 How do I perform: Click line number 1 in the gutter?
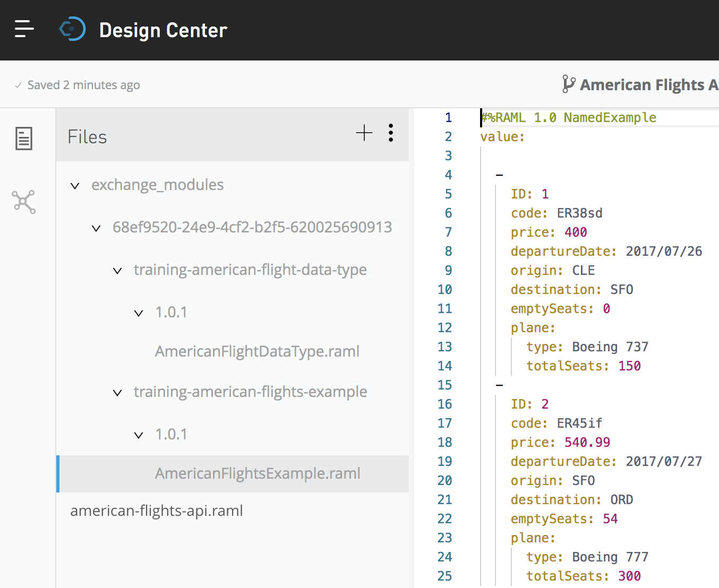[x=448, y=117]
